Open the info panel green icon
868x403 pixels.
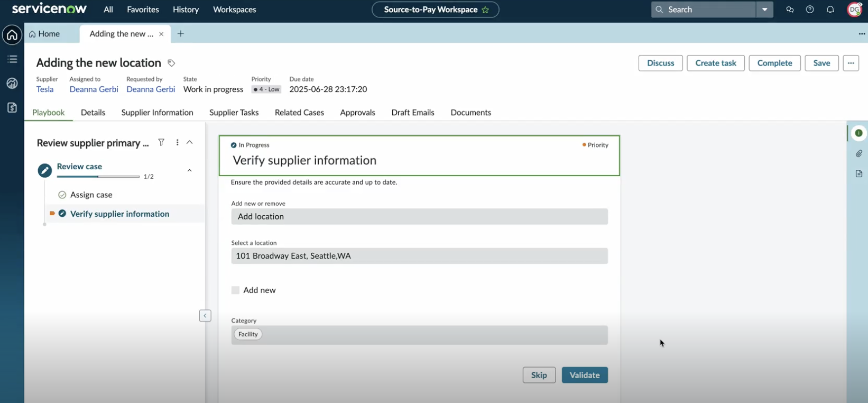859,133
